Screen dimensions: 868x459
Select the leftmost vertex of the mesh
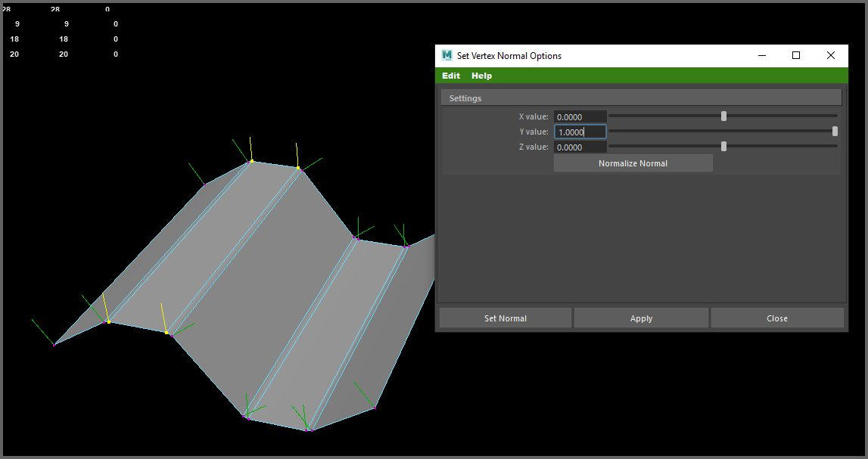[54, 344]
